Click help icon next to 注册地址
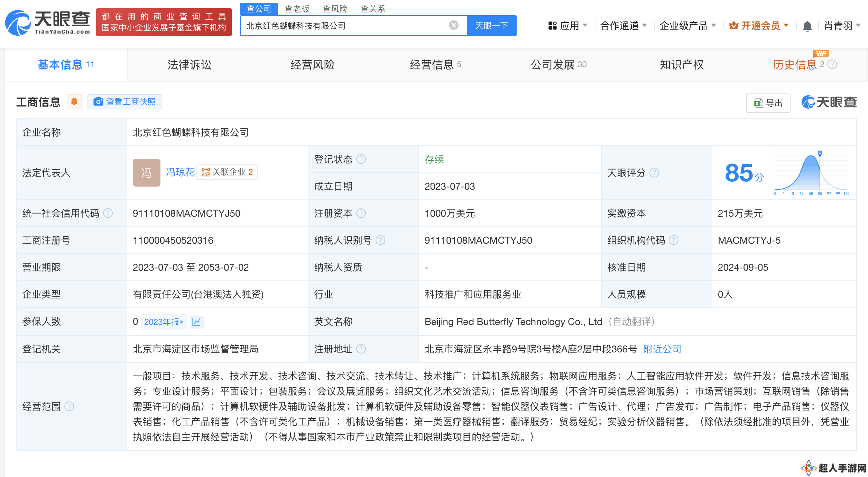The width and height of the screenshot is (868, 477). pyautogui.click(x=361, y=349)
